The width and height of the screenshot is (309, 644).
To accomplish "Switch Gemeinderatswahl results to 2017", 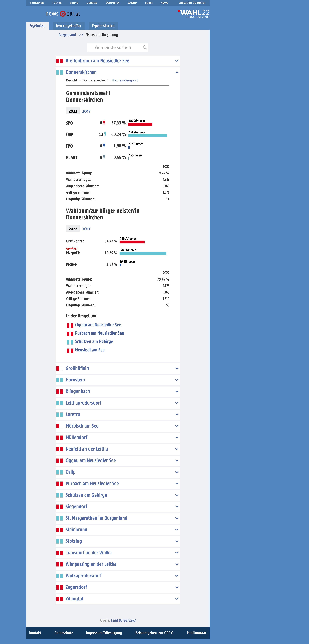I will tap(86, 111).
